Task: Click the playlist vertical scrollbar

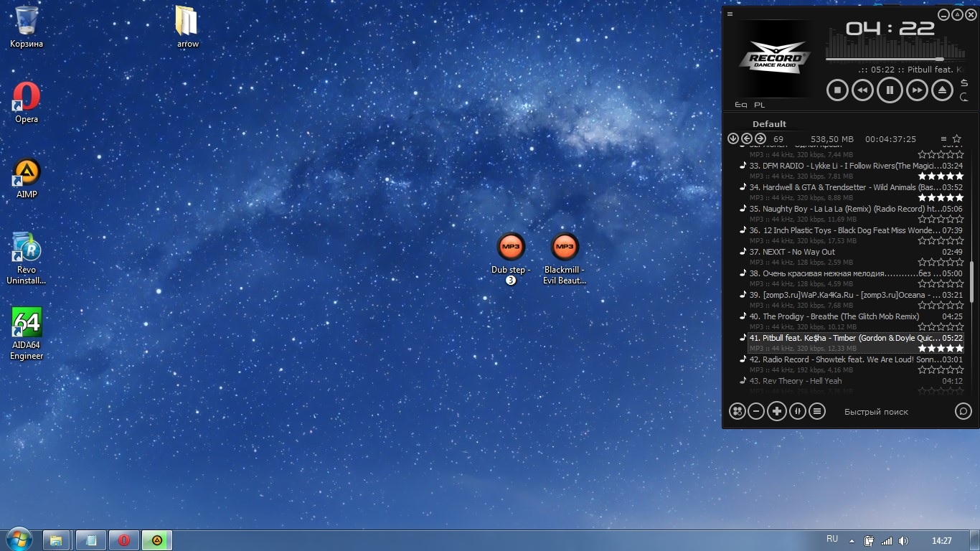Action: point(972,281)
